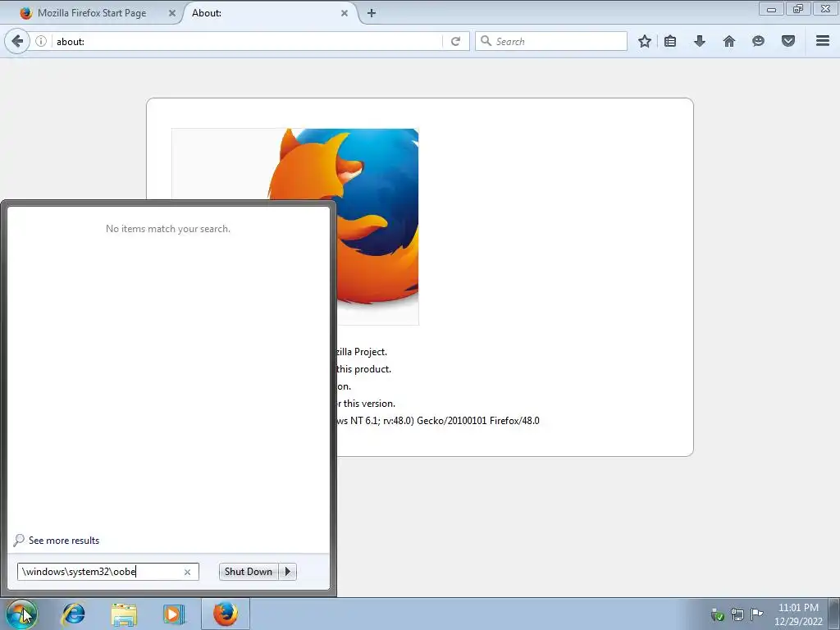Viewport: 840px width, 630px height.
Task: Minimize the Firefox window
Action: click(x=771, y=8)
